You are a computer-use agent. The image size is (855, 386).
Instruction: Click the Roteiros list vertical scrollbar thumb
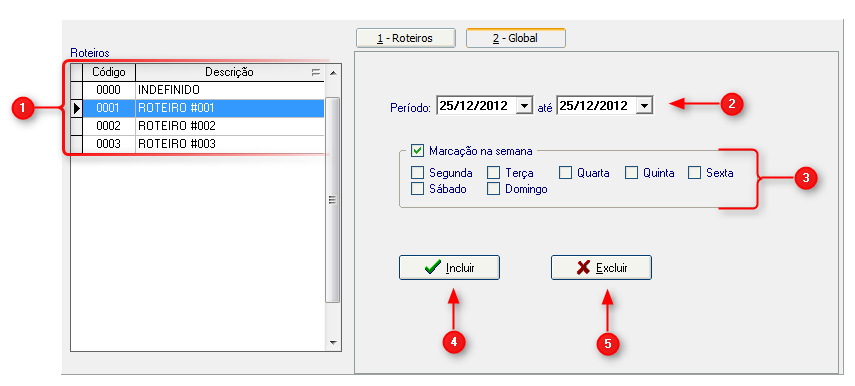333,200
